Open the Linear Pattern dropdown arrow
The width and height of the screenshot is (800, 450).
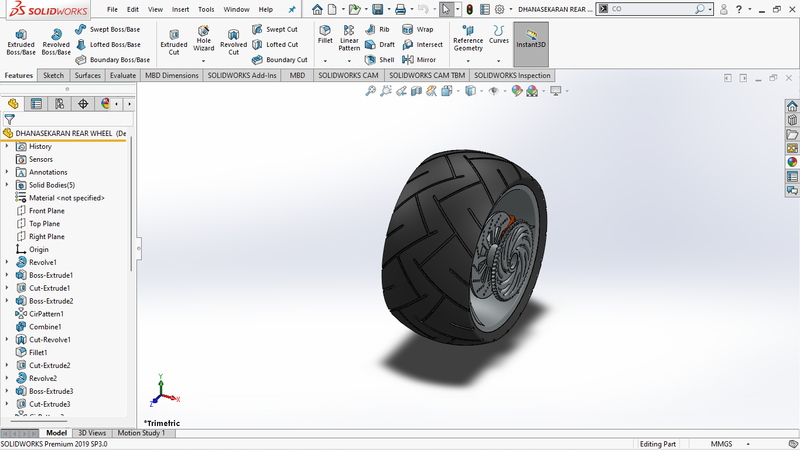(x=349, y=61)
